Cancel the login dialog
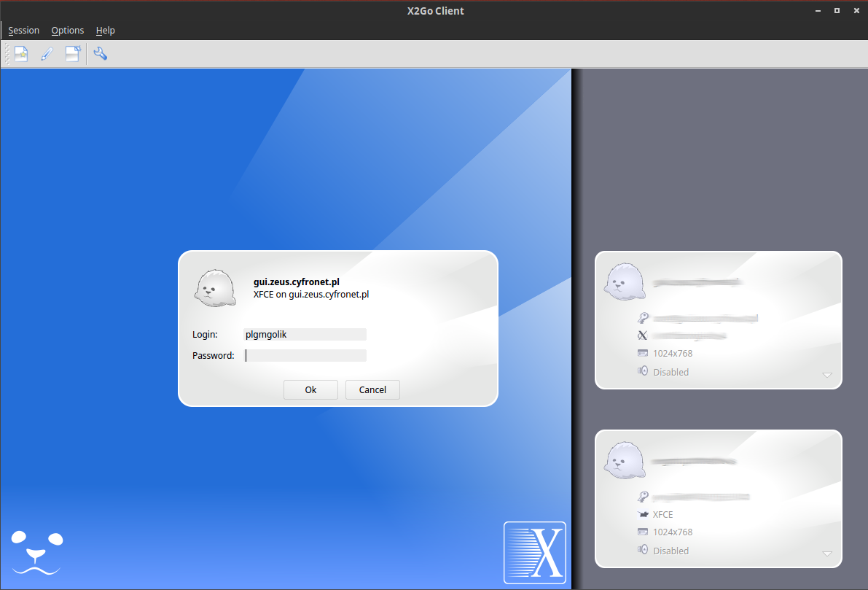 372,389
